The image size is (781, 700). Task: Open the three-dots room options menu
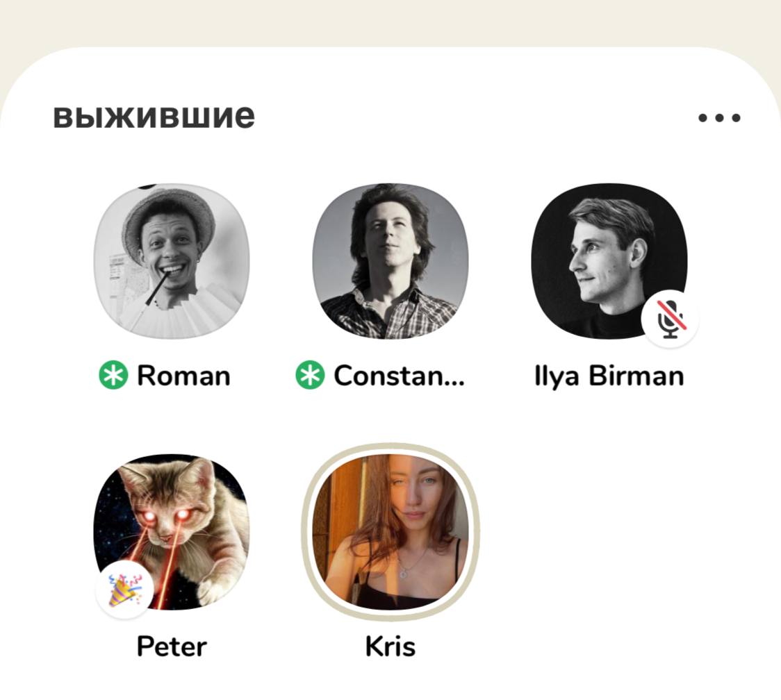[719, 118]
